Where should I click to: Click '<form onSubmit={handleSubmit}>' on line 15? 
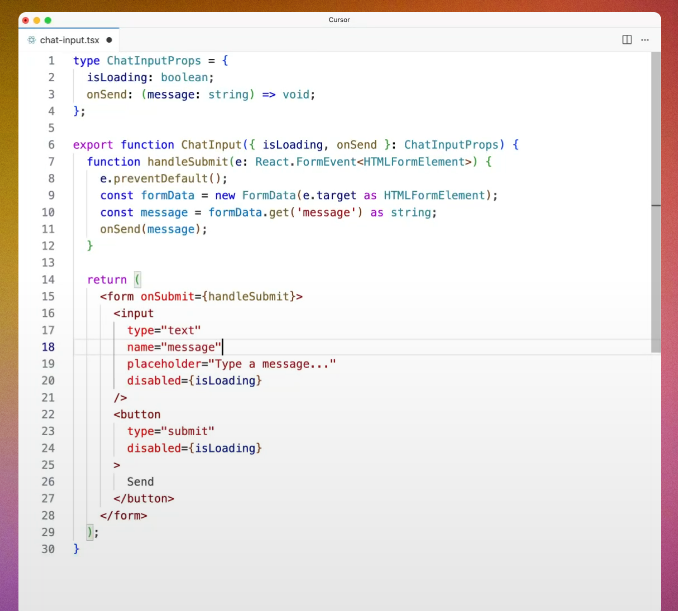(201, 297)
